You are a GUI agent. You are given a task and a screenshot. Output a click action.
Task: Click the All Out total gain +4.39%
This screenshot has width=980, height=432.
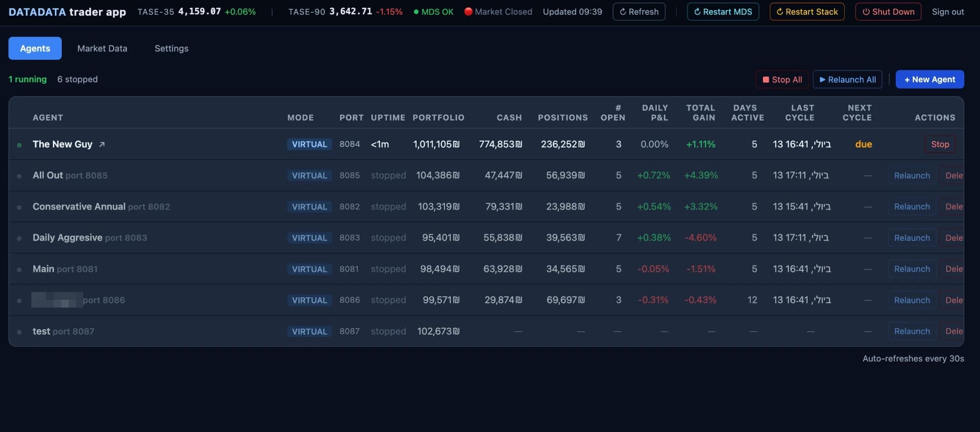(x=701, y=175)
